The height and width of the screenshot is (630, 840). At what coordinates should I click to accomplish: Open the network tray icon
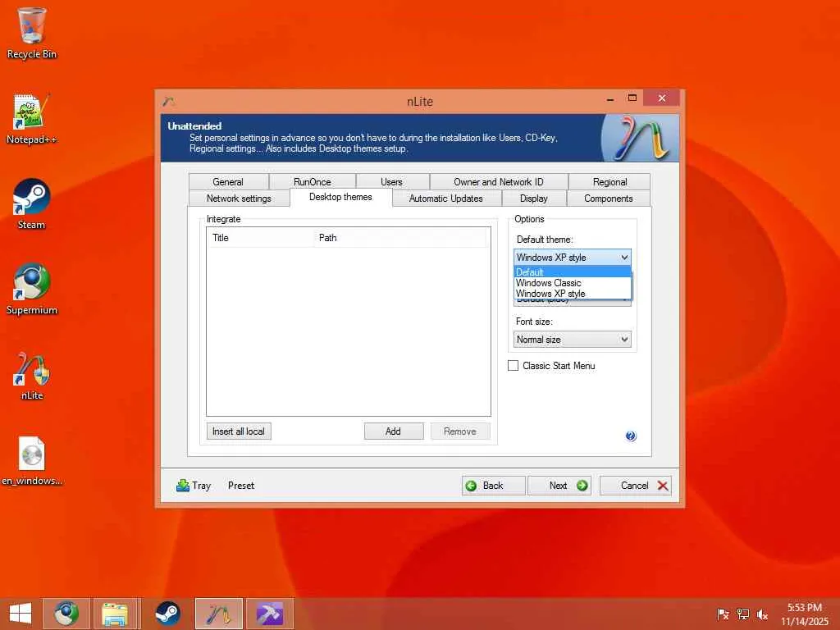pos(743,614)
